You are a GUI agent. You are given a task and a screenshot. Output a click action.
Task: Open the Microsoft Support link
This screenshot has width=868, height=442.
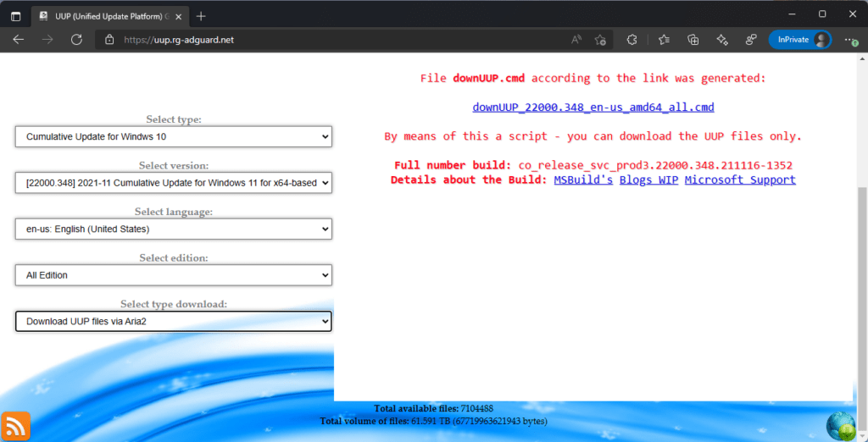tap(740, 180)
